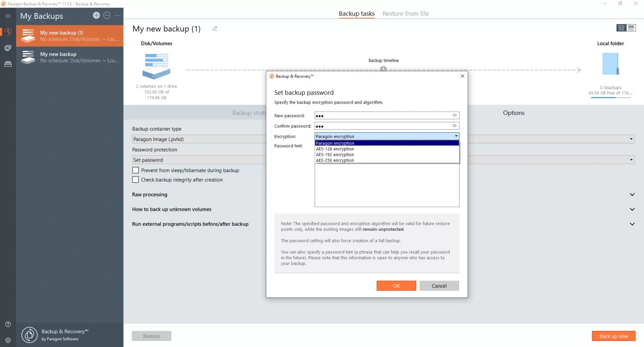Switch to the Backup tasks tab
Screen dimensions: 644x347
357,14
